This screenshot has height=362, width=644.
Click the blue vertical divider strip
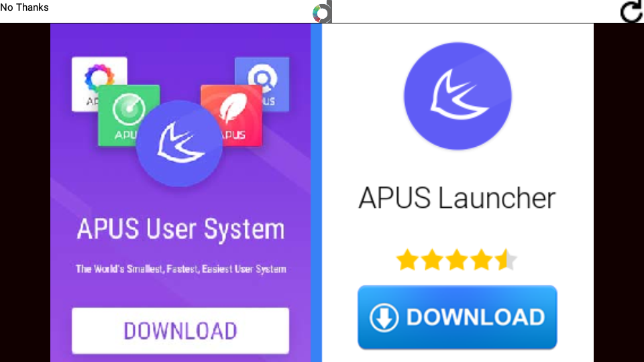(316, 192)
